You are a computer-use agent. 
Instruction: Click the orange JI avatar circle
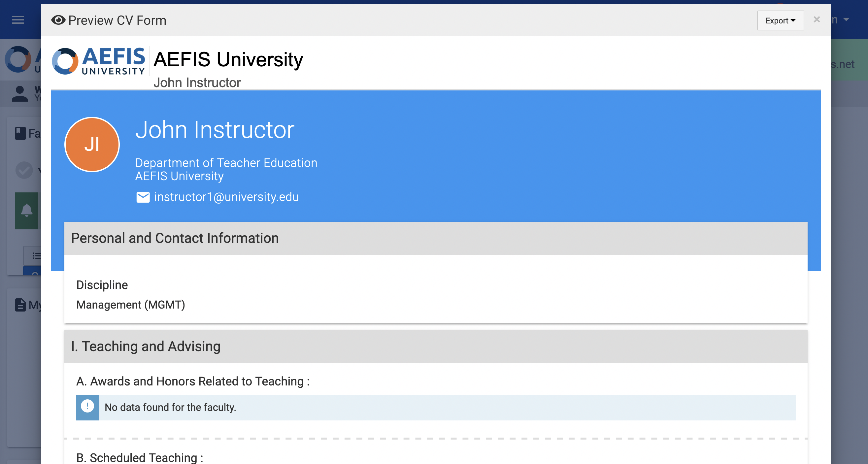point(92,145)
